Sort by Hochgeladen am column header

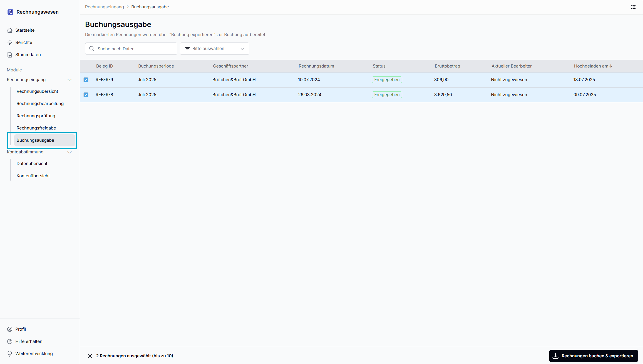[x=591, y=66]
